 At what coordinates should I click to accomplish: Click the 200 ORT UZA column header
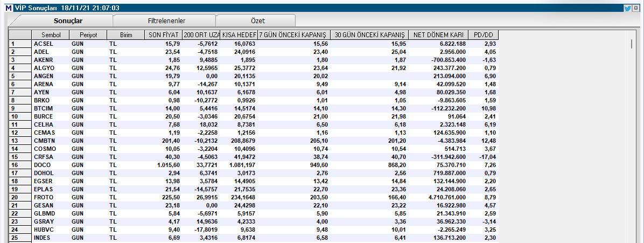pyautogui.click(x=201, y=35)
